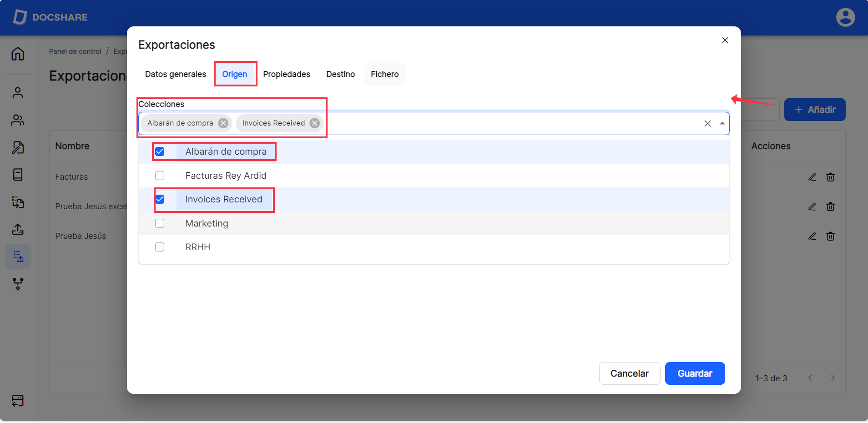868x423 pixels.
Task: Open the upload sidebar icon
Action: point(18,229)
